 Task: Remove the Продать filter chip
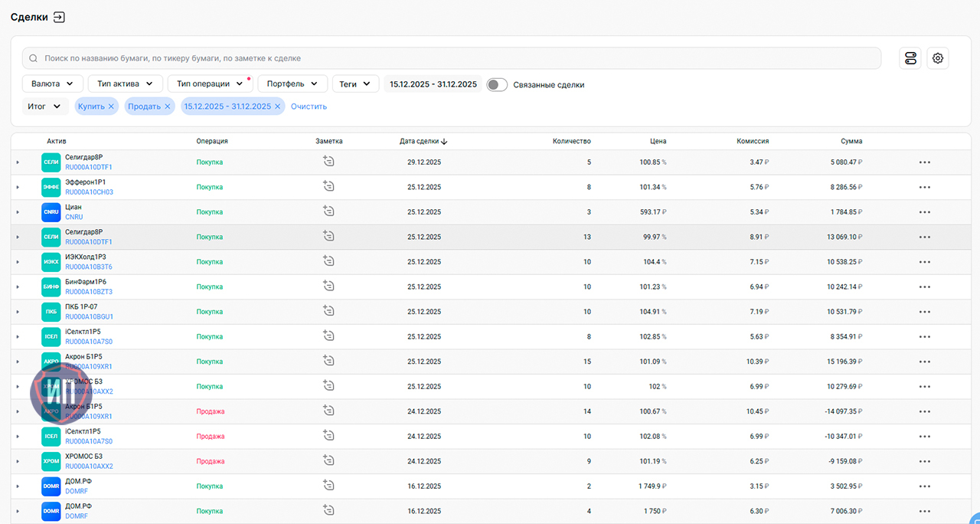tap(167, 106)
